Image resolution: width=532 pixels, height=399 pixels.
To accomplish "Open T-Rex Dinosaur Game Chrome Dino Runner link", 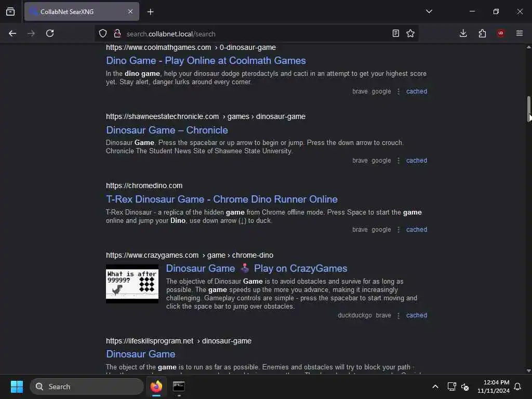I will (222, 199).
